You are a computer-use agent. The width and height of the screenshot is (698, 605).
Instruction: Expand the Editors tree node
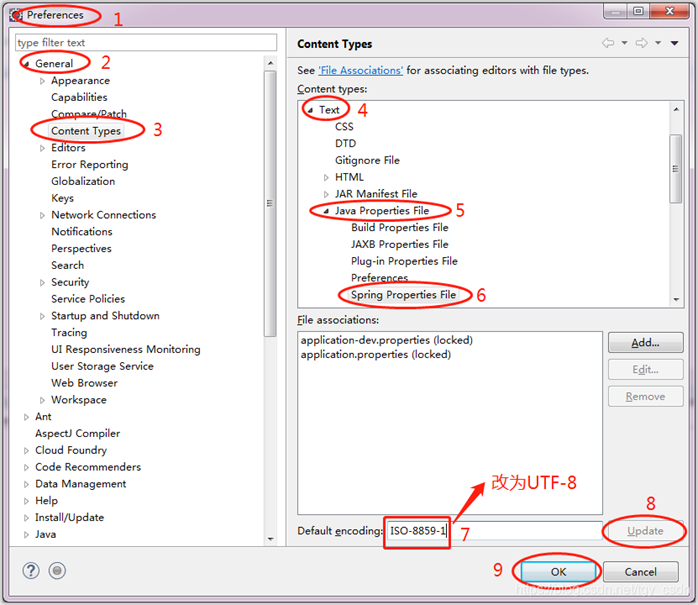pyautogui.click(x=42, y=148)
